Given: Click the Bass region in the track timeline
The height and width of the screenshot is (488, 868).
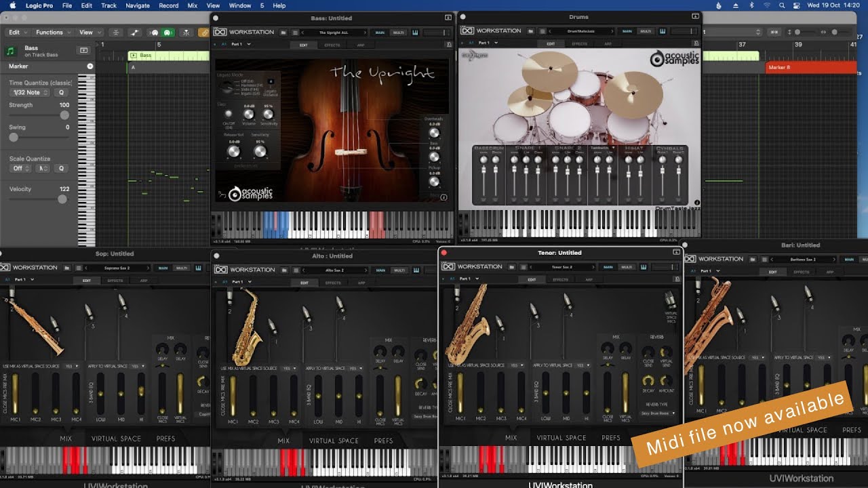Looking at the screenshot, I should pyautogui.click(x=168, y=56).
